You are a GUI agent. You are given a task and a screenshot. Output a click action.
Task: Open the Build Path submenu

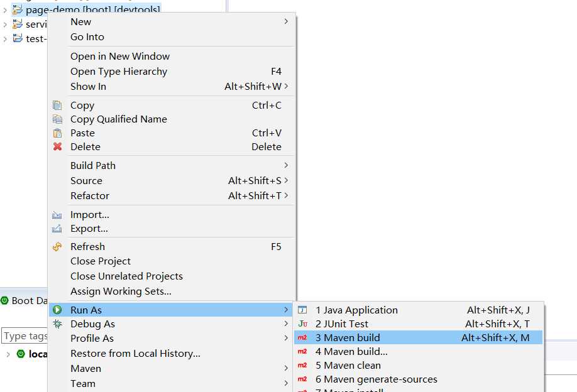93,166
